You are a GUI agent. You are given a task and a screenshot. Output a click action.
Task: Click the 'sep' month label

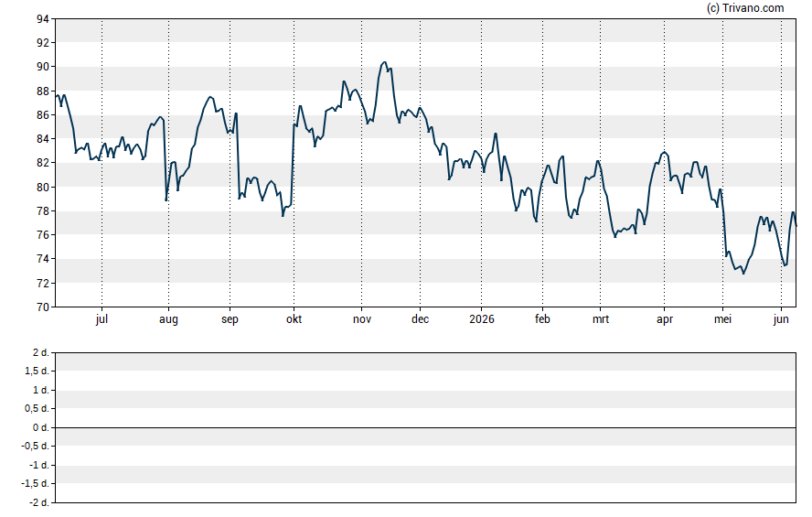coord(230,319)
